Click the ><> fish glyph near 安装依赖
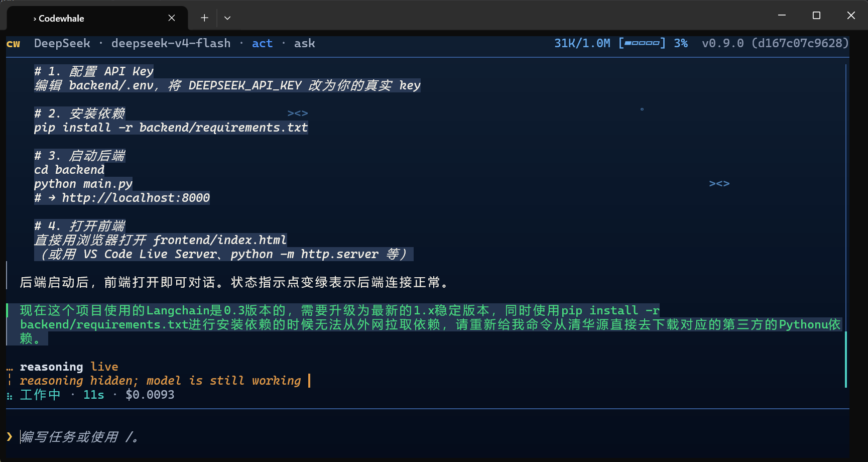Viewport: 868px width, 462px height. click(298, 113)
